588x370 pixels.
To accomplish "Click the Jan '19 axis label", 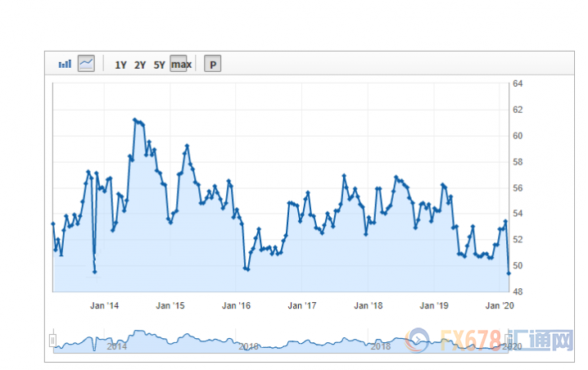I will point(434,305).
